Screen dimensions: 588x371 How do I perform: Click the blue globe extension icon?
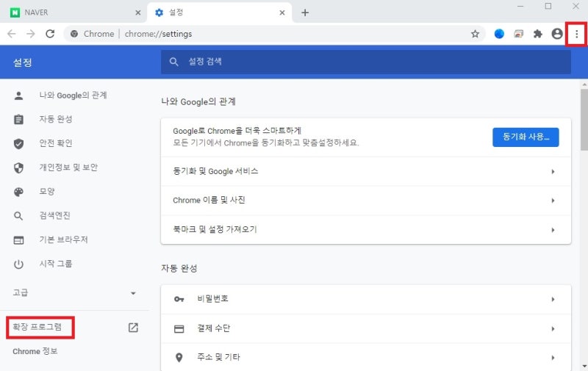[x=499, y=34]
